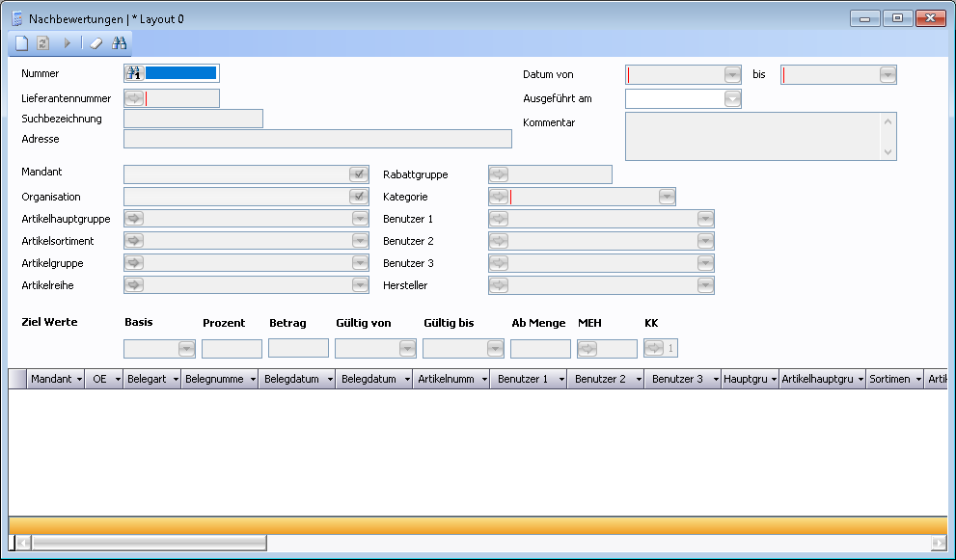Open the Mandant column filter arrow
Viewport: 956px width, 560px height.
[78, 380]
